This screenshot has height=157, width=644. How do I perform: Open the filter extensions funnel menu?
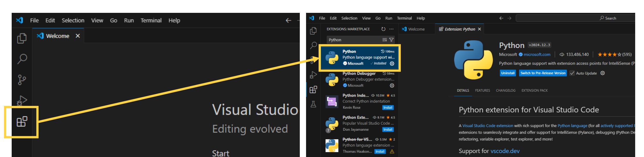391,40
